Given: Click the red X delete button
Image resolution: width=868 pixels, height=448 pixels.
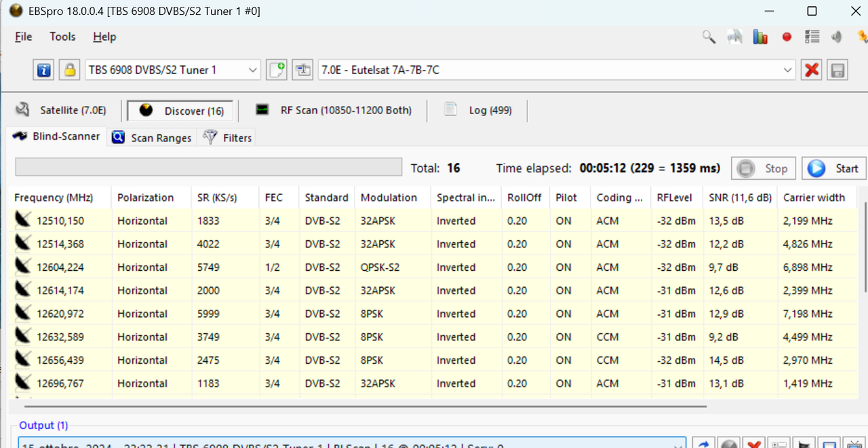Looking at the screenshot, I should point(811,70).
